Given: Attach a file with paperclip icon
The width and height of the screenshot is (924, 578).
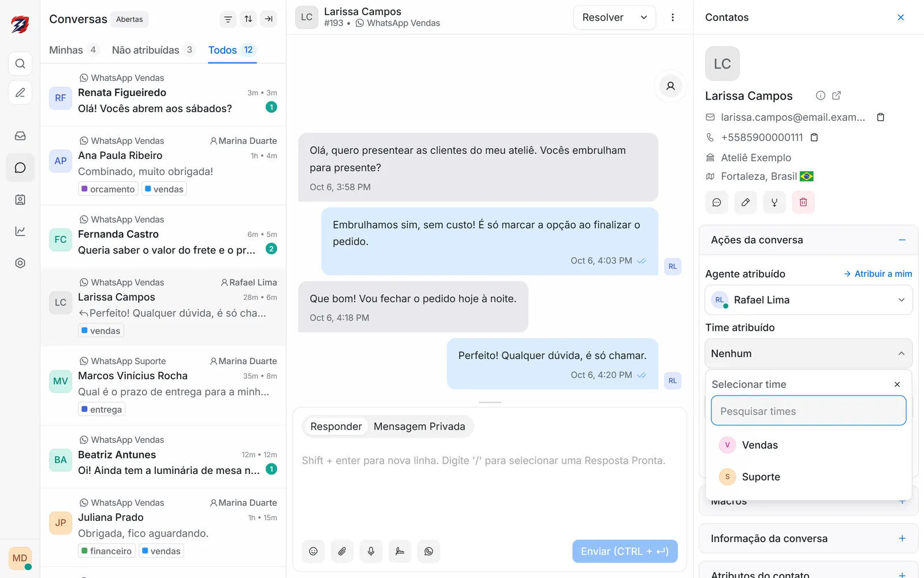Looking at the screenshot, I should [x=342, y=551].
